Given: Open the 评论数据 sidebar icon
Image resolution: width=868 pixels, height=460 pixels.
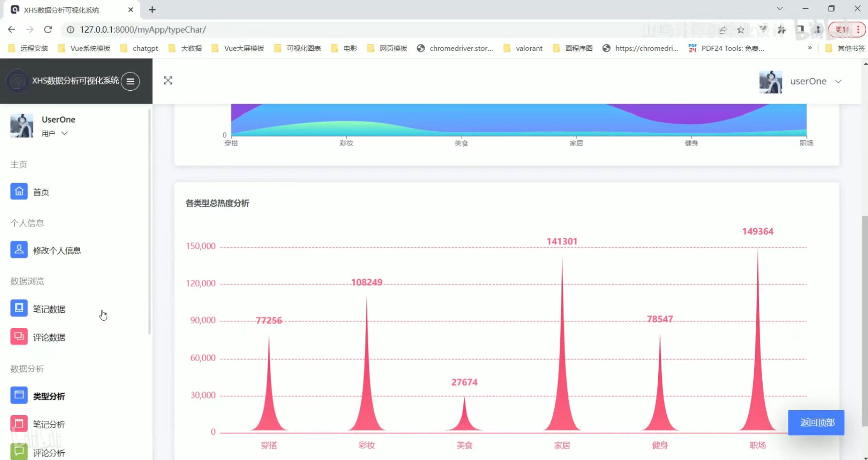Looking at the screenshot, I should [19, 337].
